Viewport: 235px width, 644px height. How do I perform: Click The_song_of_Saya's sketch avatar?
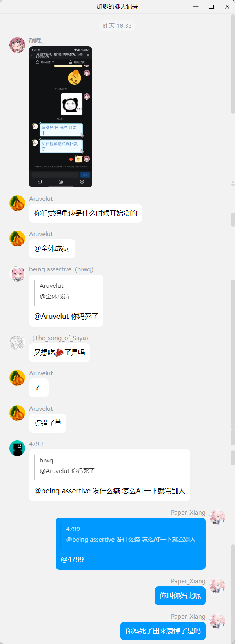coord(17,342)
